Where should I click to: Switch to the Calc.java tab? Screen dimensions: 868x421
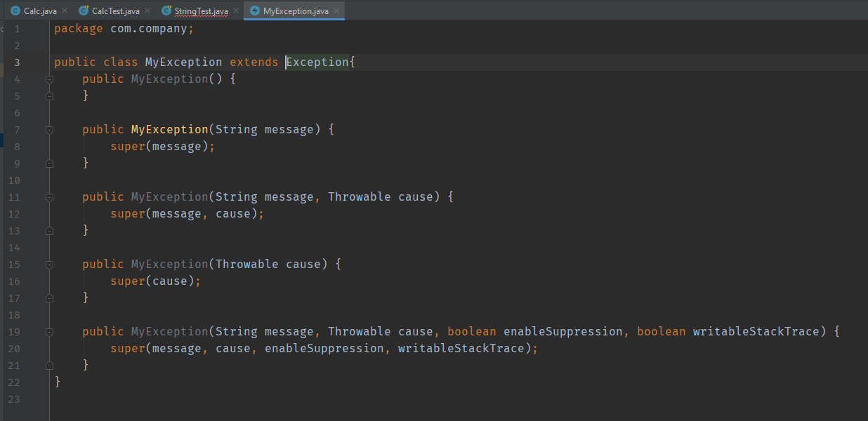[x=40, y=11]
